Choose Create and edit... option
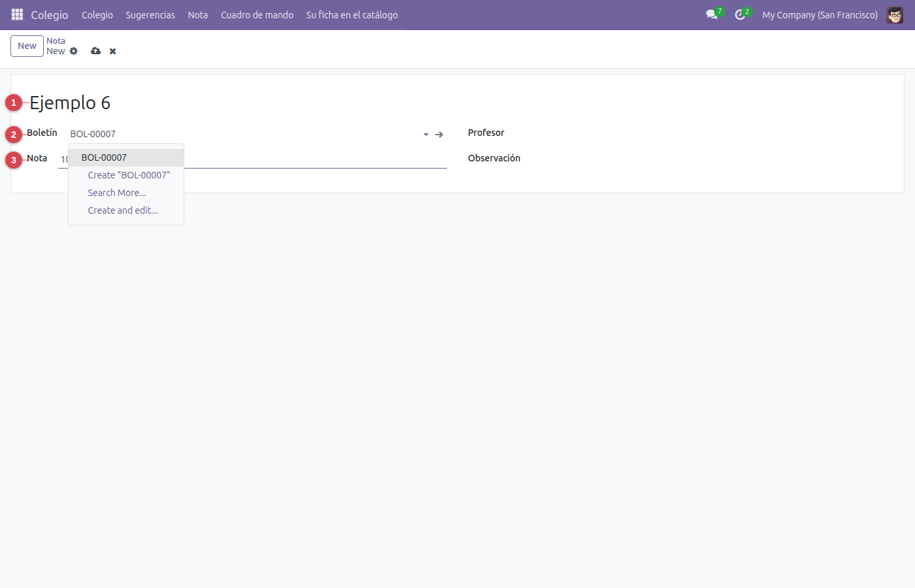 [x=126, y=210]
